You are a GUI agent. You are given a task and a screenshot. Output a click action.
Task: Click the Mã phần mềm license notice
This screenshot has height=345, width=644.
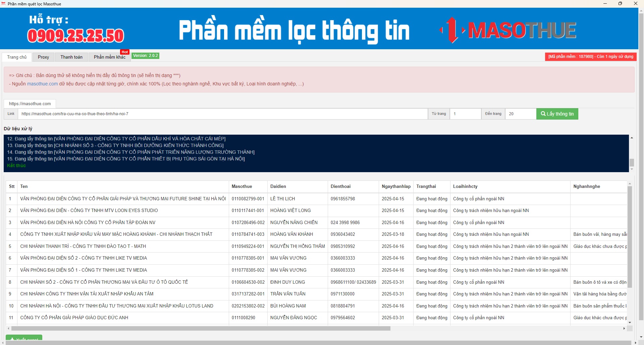coord(591,57)
